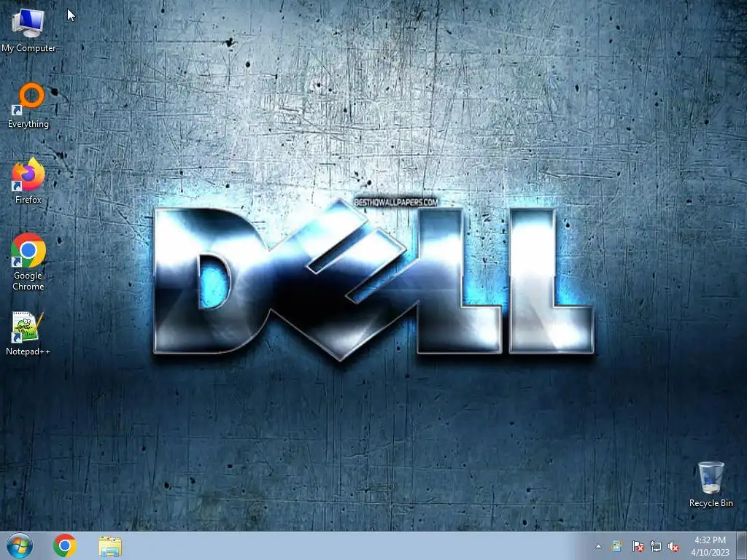Launch Chrome from the taskbar
This screenshot has height=560, width=747.
(x=65, y=545)
